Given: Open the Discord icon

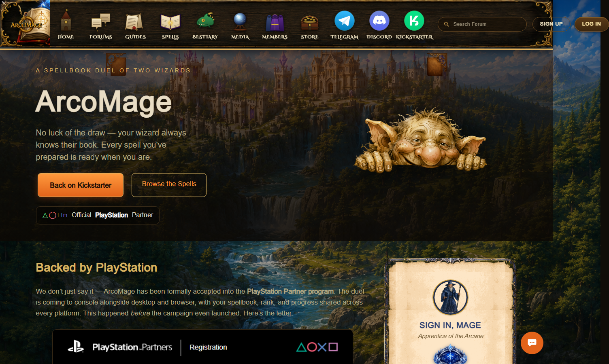Looking at the screenshot, I should coord(379,21).
